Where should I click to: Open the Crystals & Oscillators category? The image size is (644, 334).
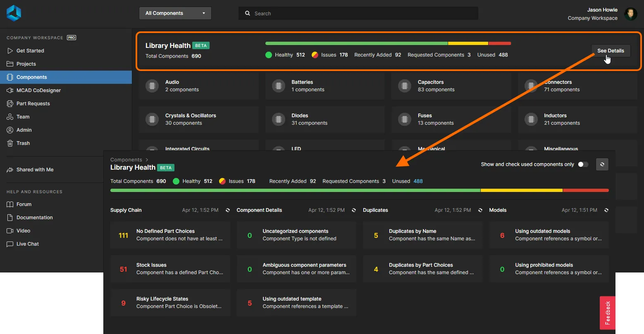pos(199,119)
